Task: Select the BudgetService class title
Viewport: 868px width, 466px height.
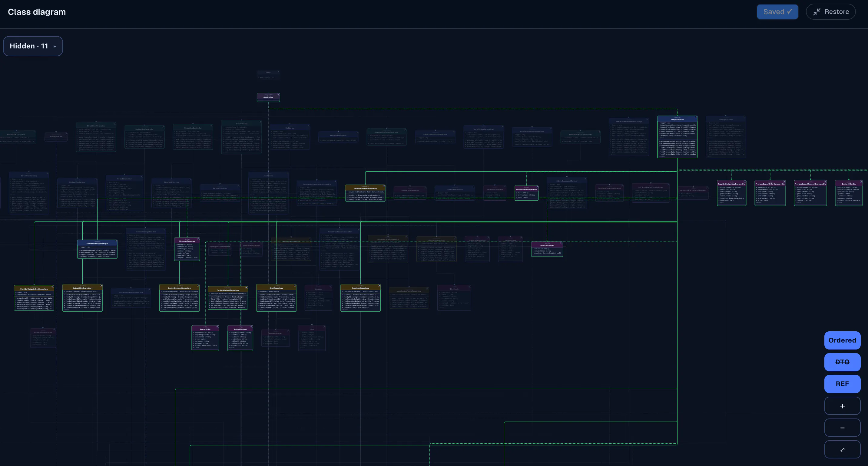Action: point(677,120)
